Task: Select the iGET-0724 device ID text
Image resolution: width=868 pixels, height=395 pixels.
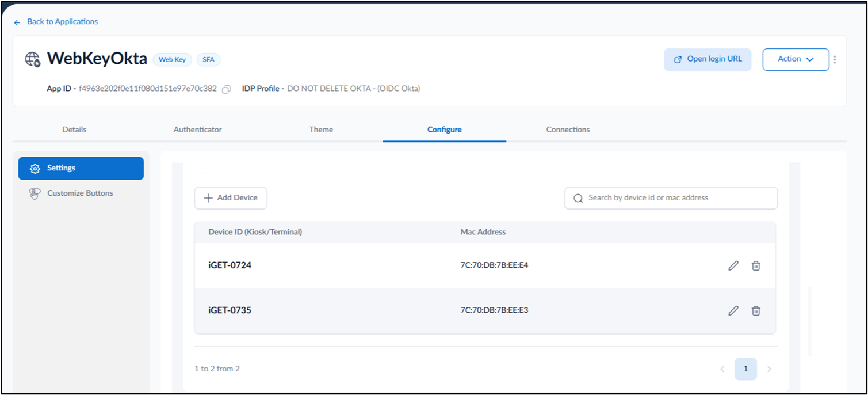Action: [x=230, y=265]
